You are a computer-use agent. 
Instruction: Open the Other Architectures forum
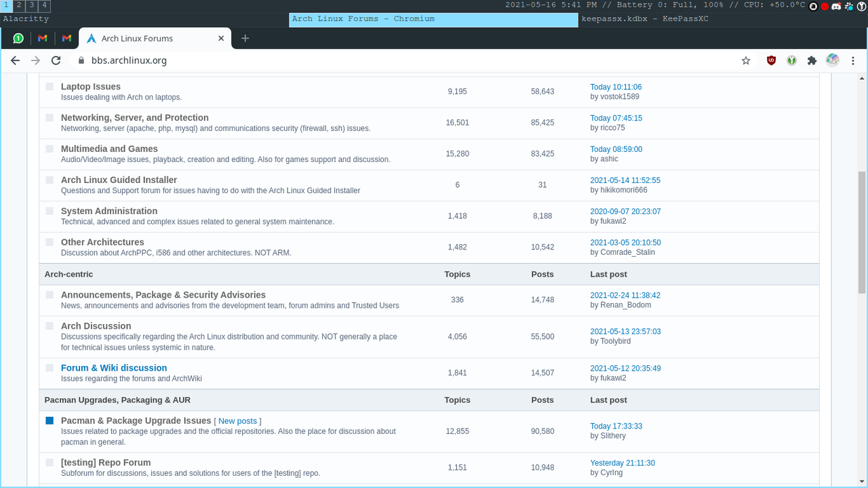tap(102, 243)
